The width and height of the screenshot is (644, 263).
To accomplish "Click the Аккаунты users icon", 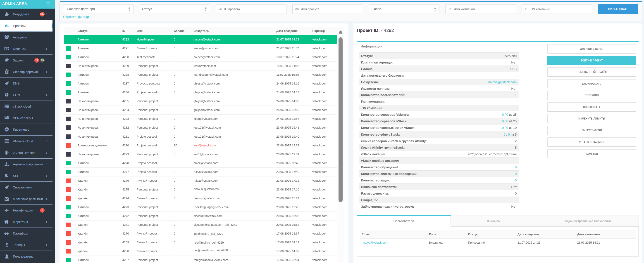I will (x=7, y=37).
